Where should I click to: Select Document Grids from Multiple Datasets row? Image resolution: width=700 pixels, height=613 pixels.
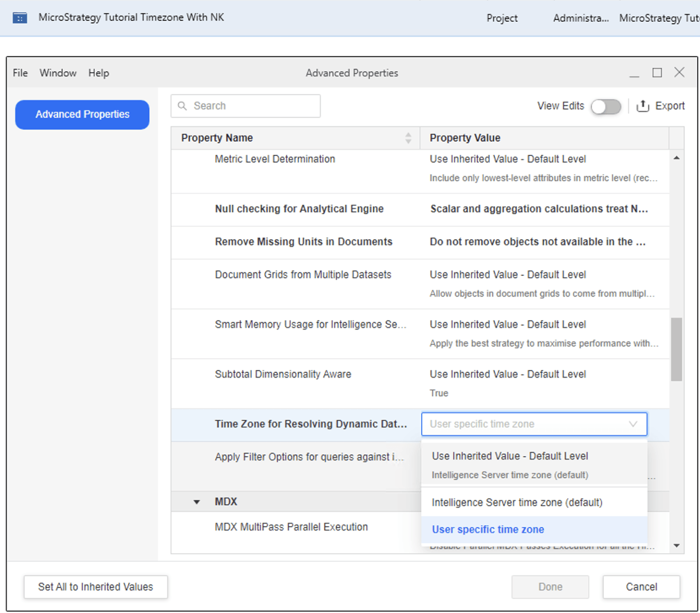point(420,284)
